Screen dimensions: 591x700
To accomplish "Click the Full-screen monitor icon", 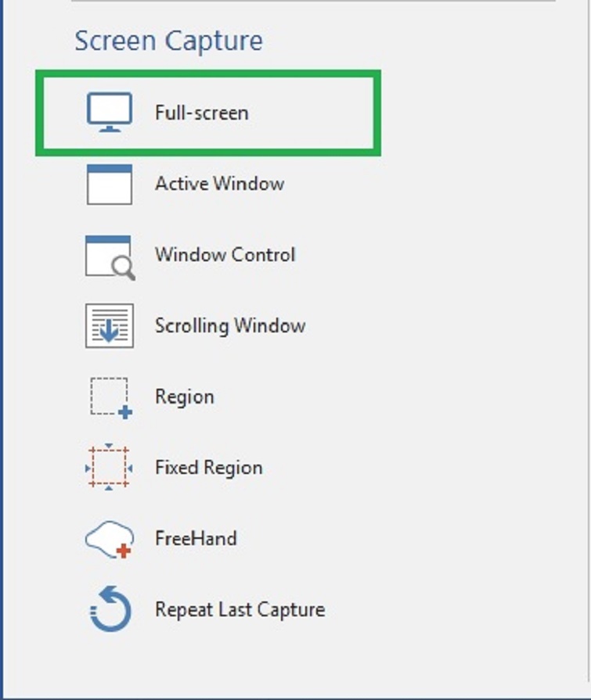I will (x=109, y=113).
